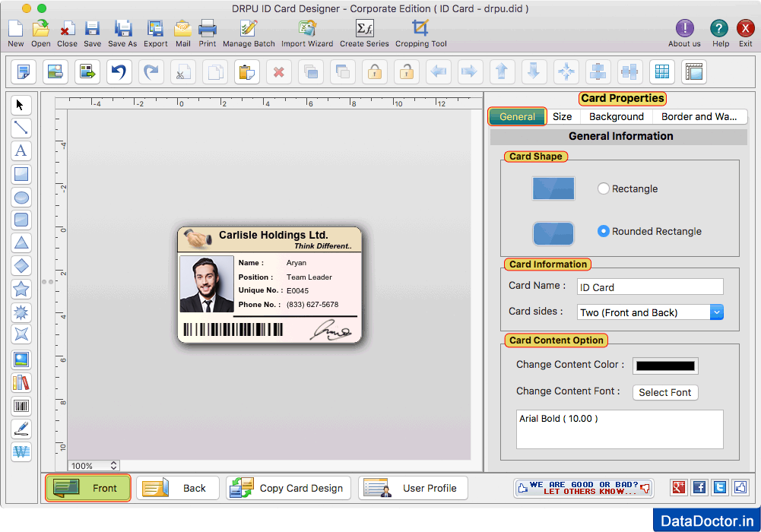Lock the selected card object
761x532 pixels.
[x=376, y=71]
